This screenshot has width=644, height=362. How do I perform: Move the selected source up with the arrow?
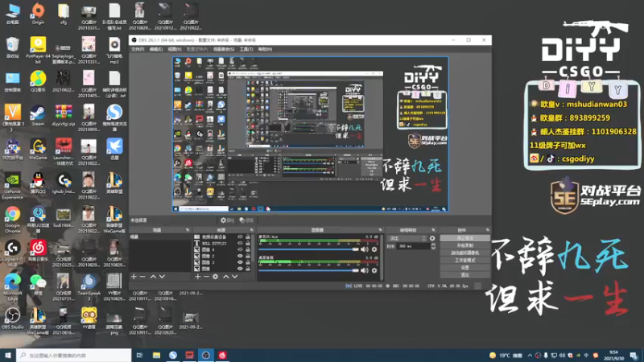point(225,277)
